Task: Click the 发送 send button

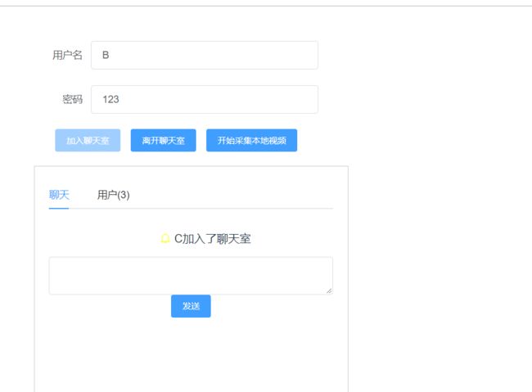Action: tap(191, 306)
